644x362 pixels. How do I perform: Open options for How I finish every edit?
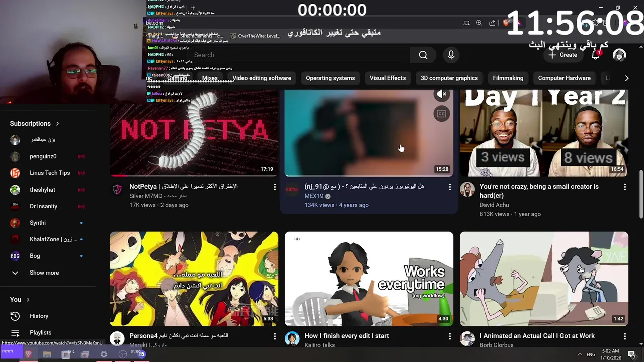coord(450,336)
